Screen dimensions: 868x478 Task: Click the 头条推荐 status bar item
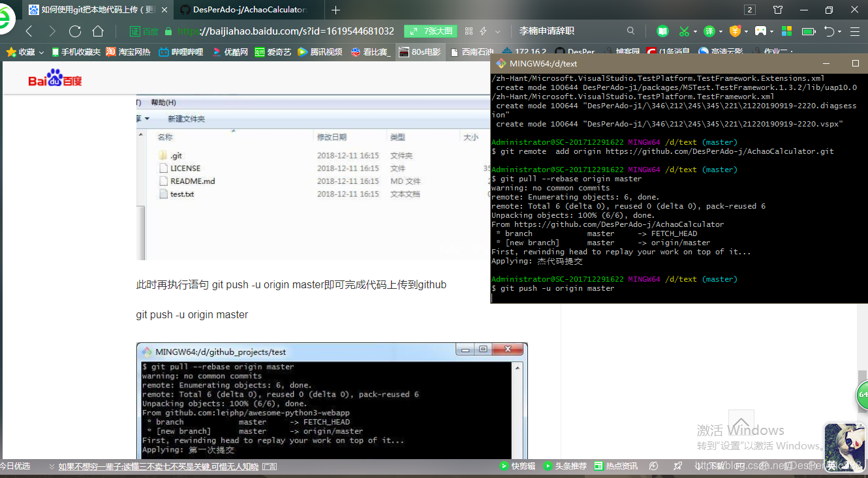click(566, 466)
